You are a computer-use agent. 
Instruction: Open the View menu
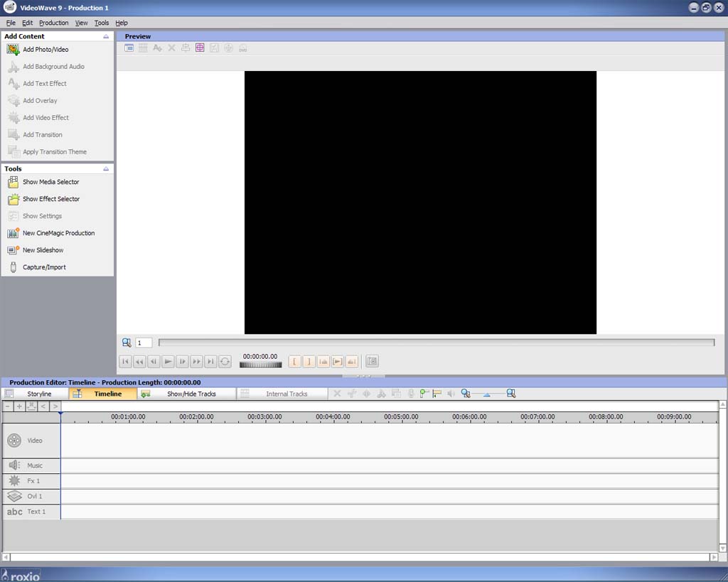(81, 23)
